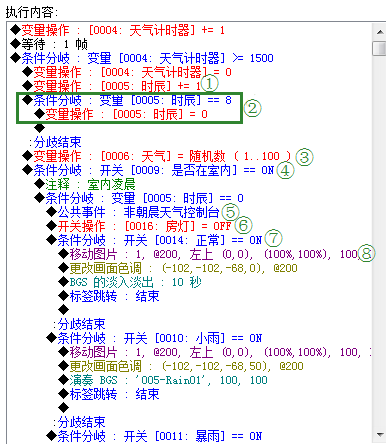386x444 pixels.
Task: Select line '条件分歧 开关 [0010: 小雨] == ON'
Action: click(x=154, y=338)
